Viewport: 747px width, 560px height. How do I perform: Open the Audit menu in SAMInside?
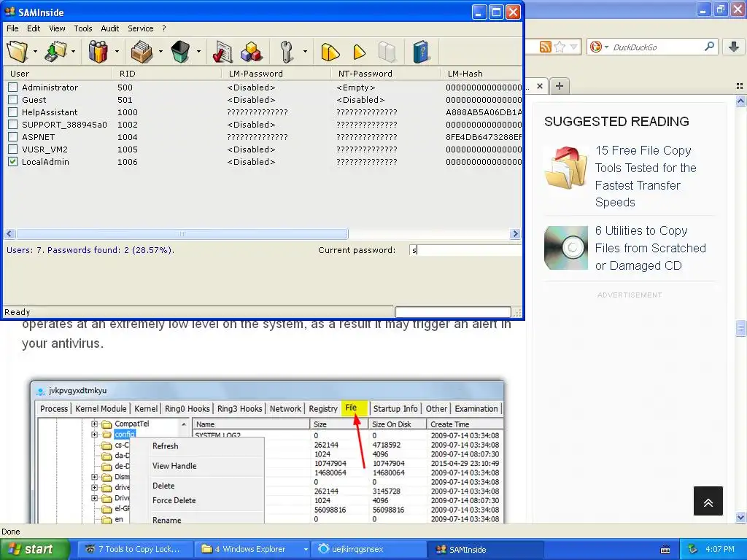[x=110, y=28]
